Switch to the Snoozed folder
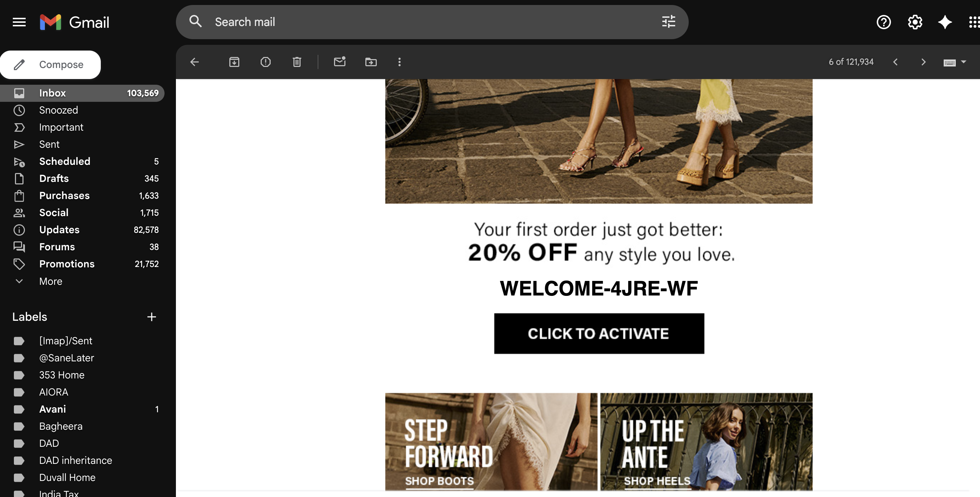Viewport: 980px width, 497px height. [x=59, y=110]
